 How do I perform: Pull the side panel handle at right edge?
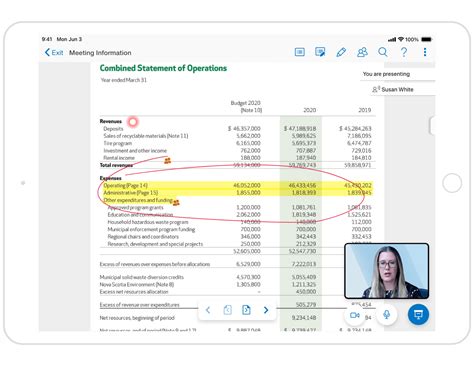click(431, 125)
